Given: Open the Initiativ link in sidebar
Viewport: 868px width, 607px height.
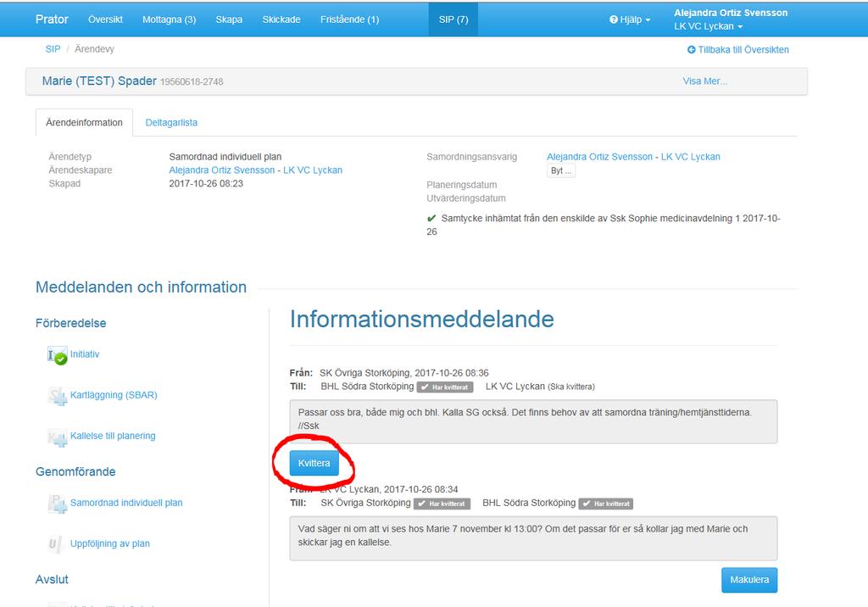Looking at the screenshot, I should coord(85,354).
